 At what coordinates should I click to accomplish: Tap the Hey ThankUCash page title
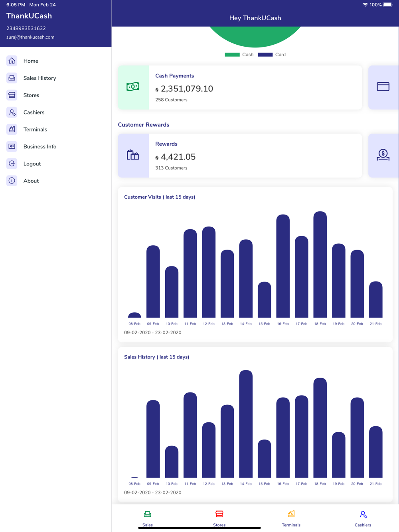pyautogui.click(x=255, y=18)
